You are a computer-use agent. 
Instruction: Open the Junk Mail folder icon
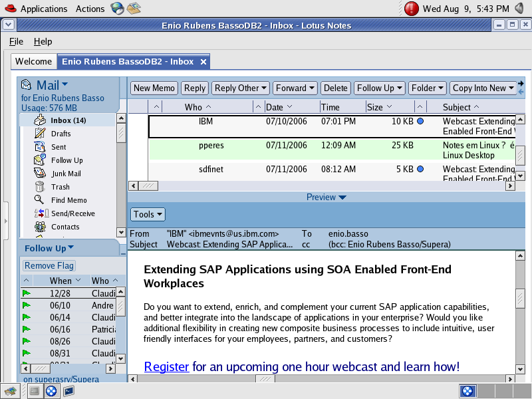coord(40,173)
